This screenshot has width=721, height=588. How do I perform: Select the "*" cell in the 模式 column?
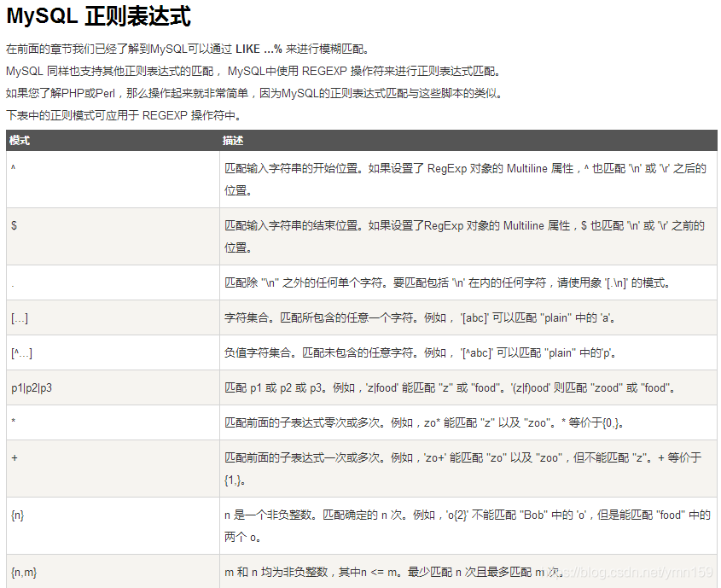click(x=113, y=422)
